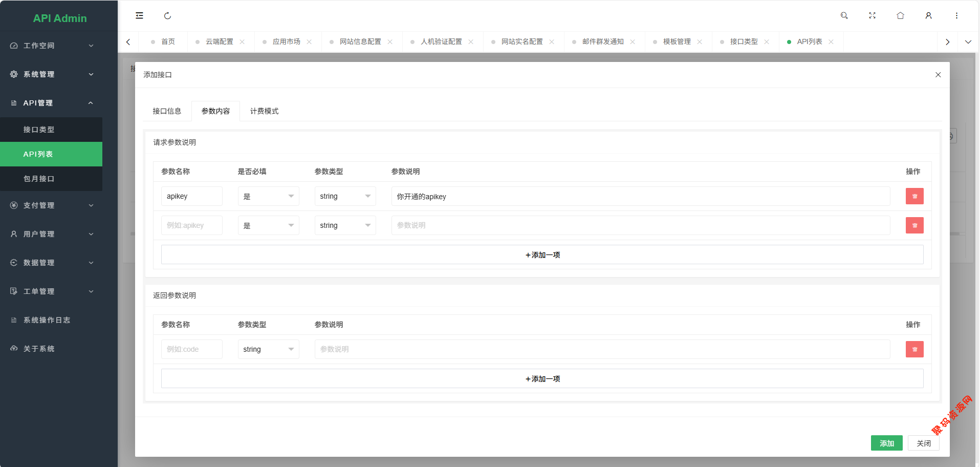The image size is (980, 467).
Task: Switch to the 接口信息 tab
Action: point(167,111)
